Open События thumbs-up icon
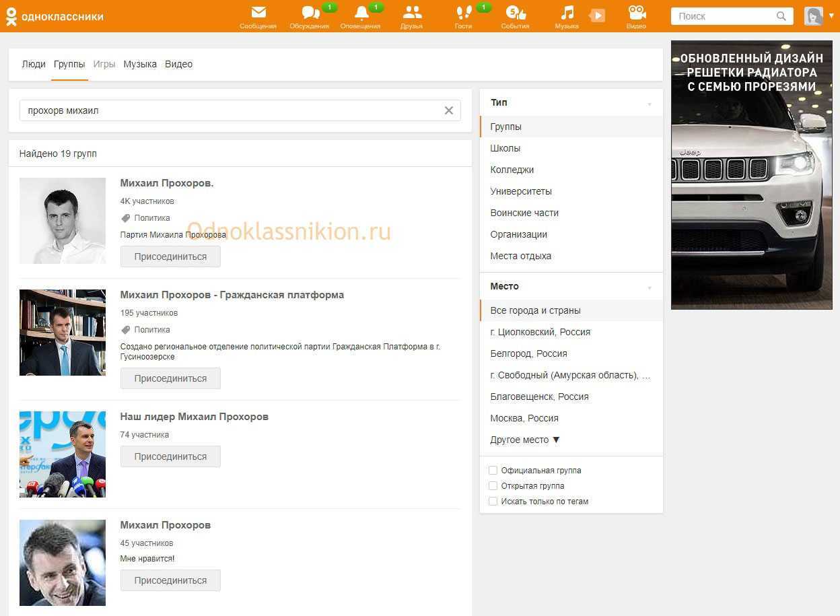 coord(516,13)
